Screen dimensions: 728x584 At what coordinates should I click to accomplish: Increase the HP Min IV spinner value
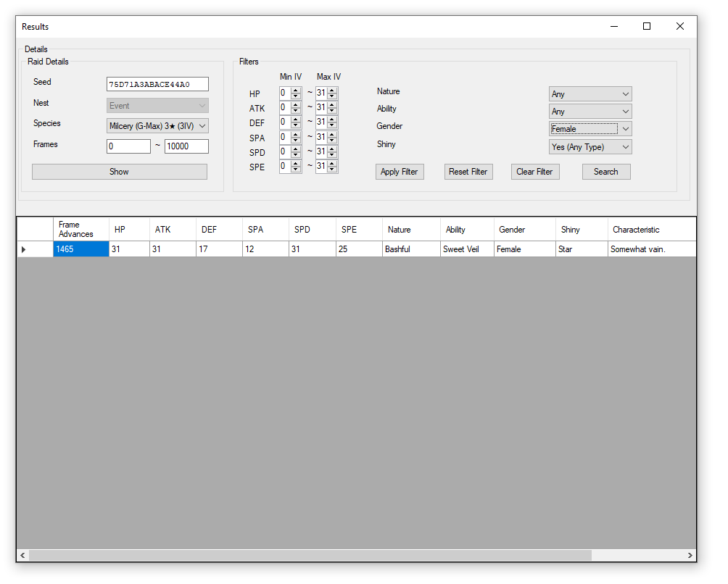(296, 91)
